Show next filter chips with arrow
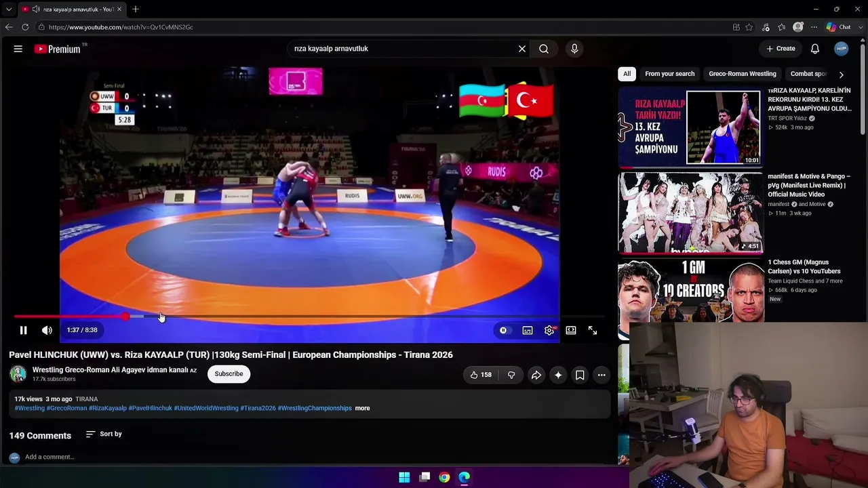Screen dimensions: 868x488 [842, 75]
